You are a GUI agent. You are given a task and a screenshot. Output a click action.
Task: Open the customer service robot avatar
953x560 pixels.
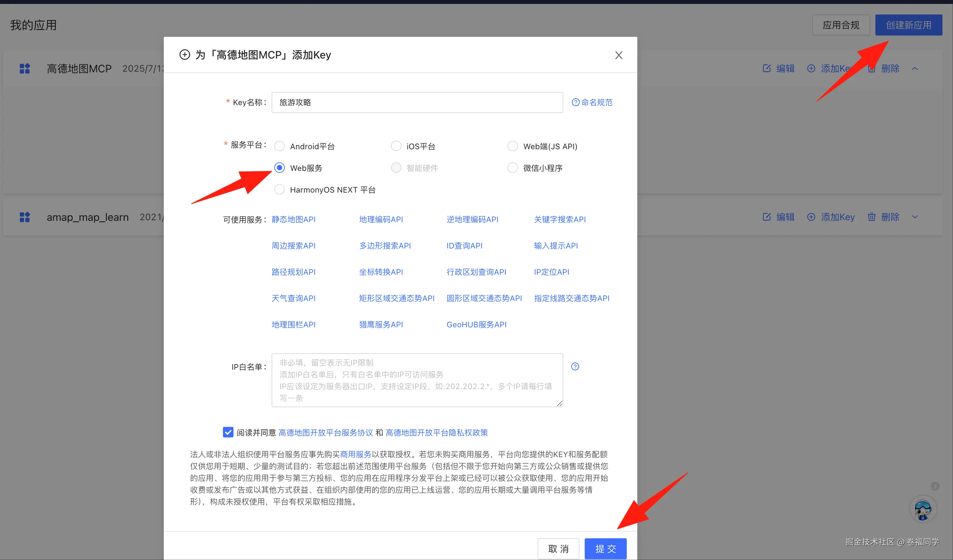(923, 509)
